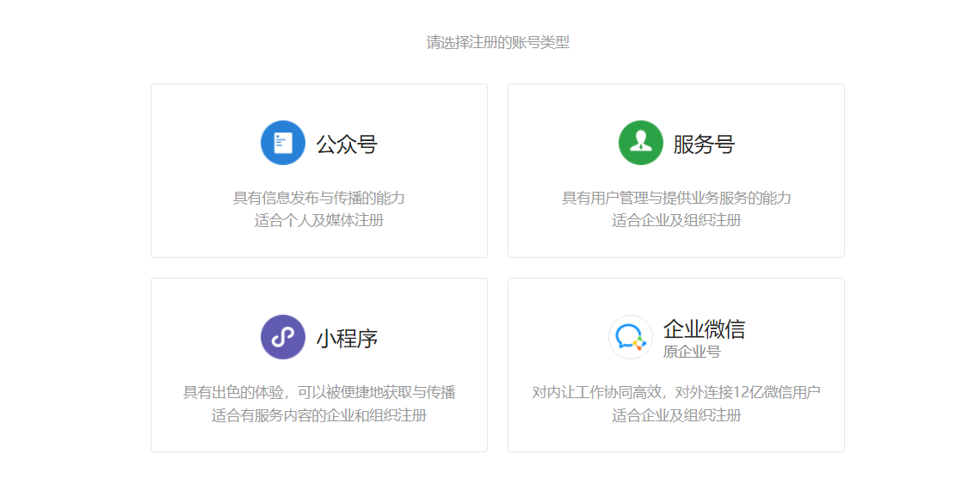Click the text 具有信息发布与传播的能力

[x=319, y=198]
